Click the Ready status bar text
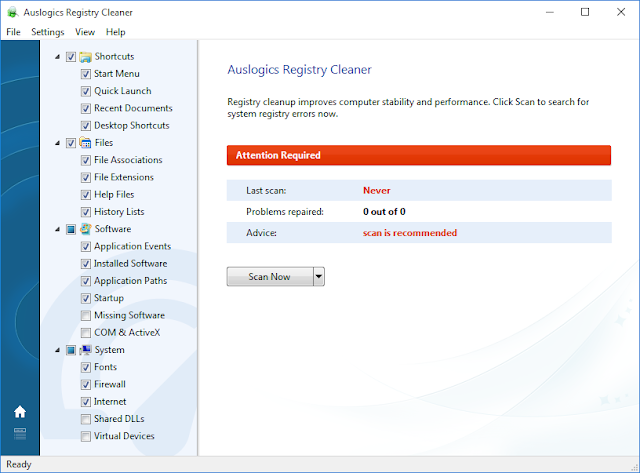Screen dimensions: 640x473 pos(19,464)
